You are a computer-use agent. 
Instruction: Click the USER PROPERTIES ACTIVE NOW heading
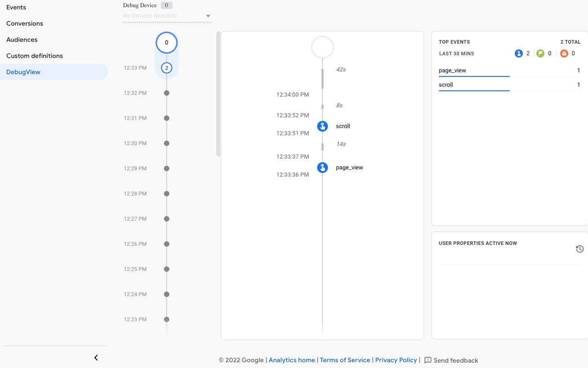pos(478,243)
